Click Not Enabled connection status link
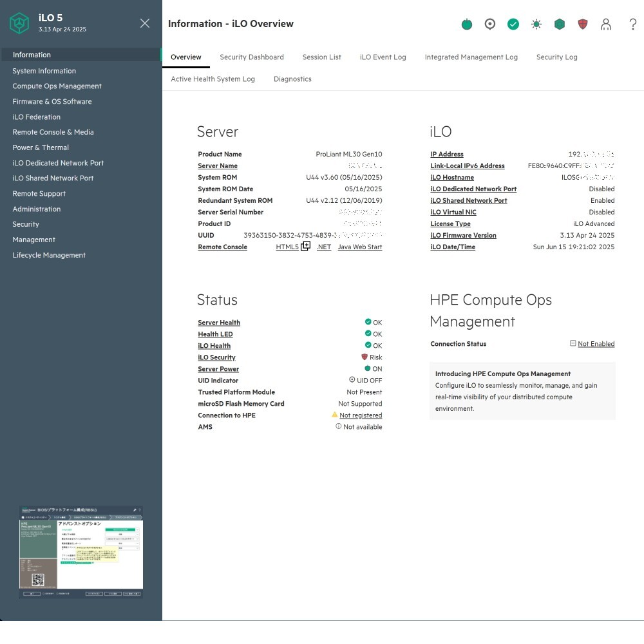The width and height of the screenshot is (644, 644). coord(596,344)
